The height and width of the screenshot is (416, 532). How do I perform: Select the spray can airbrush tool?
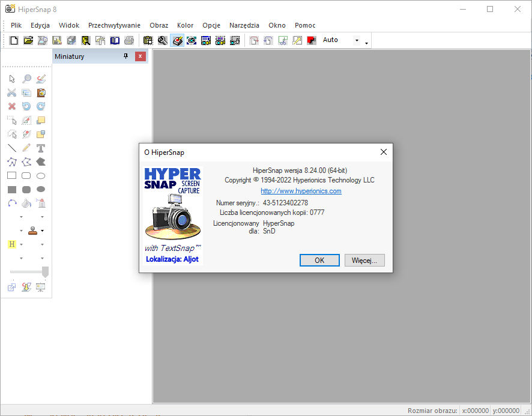coord(41,203)
